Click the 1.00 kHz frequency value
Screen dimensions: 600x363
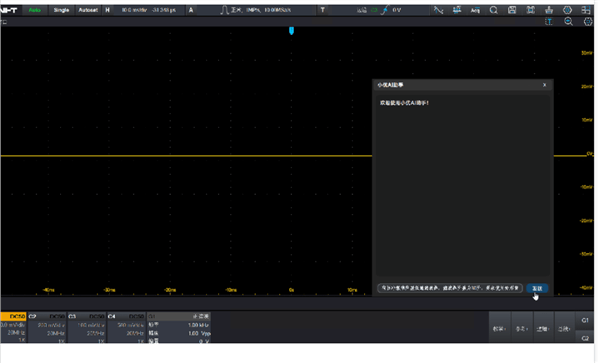(198, 325)
